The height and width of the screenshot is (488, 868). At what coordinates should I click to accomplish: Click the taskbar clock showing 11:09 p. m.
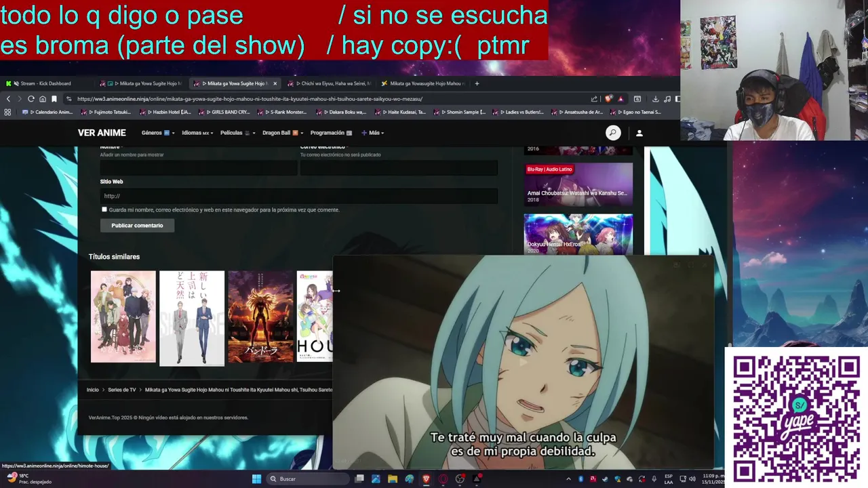click(x=712, y=479)
